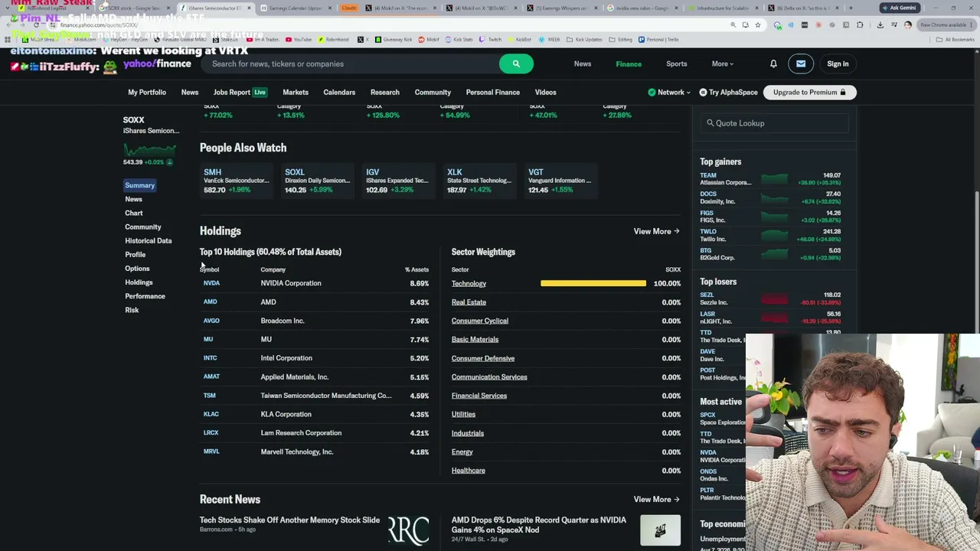Click Upgrade to Premium button

[x=810, y=93]
